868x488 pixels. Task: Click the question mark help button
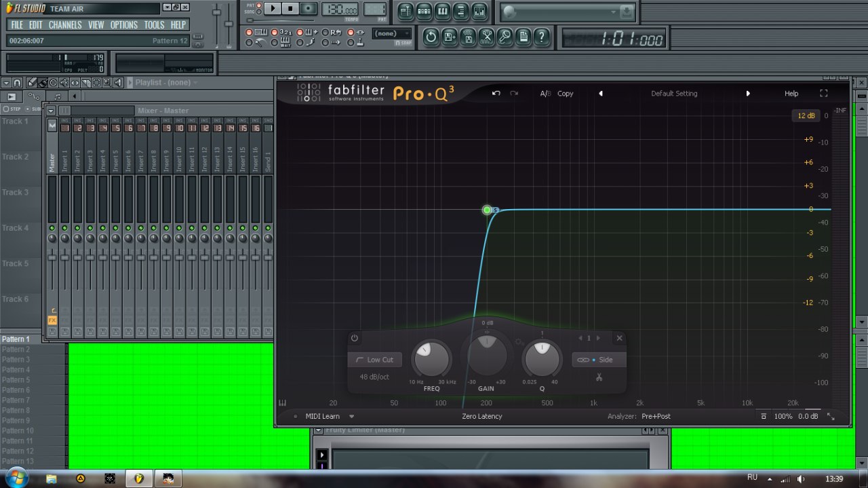click(x=541, y=37)
